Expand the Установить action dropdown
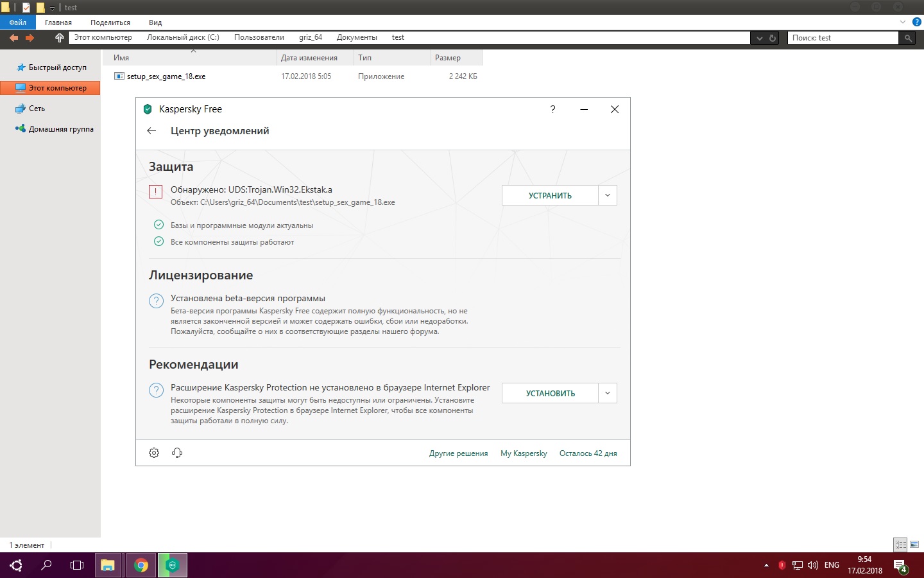This screenshot has height=578, width=924. tap(608, 393)
